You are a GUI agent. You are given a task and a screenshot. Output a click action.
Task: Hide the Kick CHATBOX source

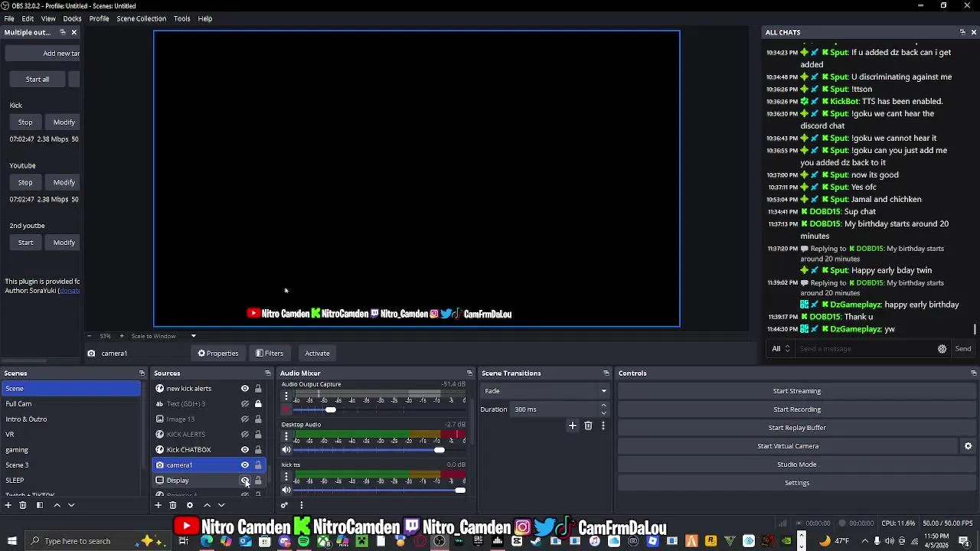245,450
